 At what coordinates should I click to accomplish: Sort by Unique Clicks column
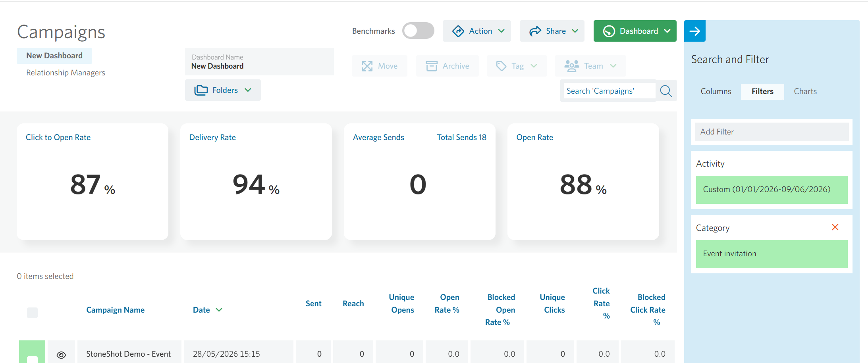[x=552, y=303]
